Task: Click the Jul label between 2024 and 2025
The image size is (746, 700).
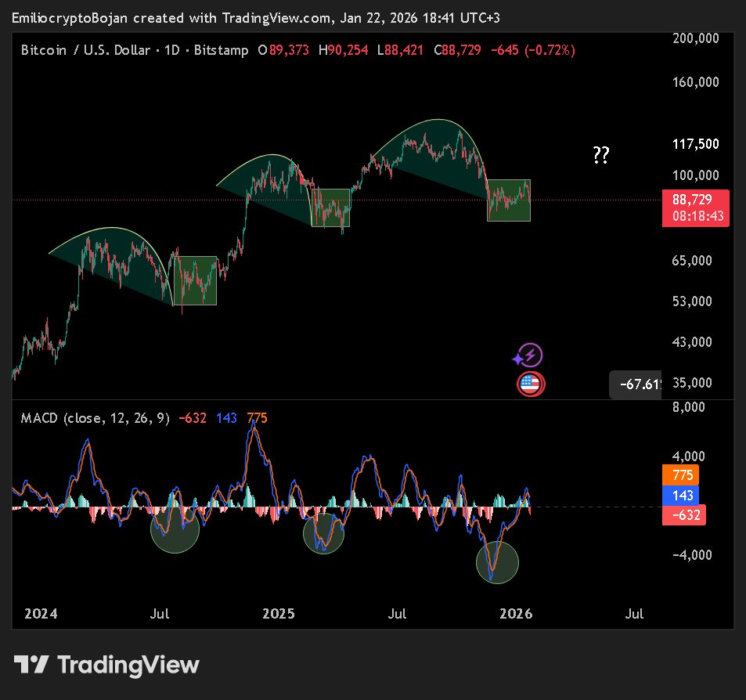Action: (x=160, y=614)
